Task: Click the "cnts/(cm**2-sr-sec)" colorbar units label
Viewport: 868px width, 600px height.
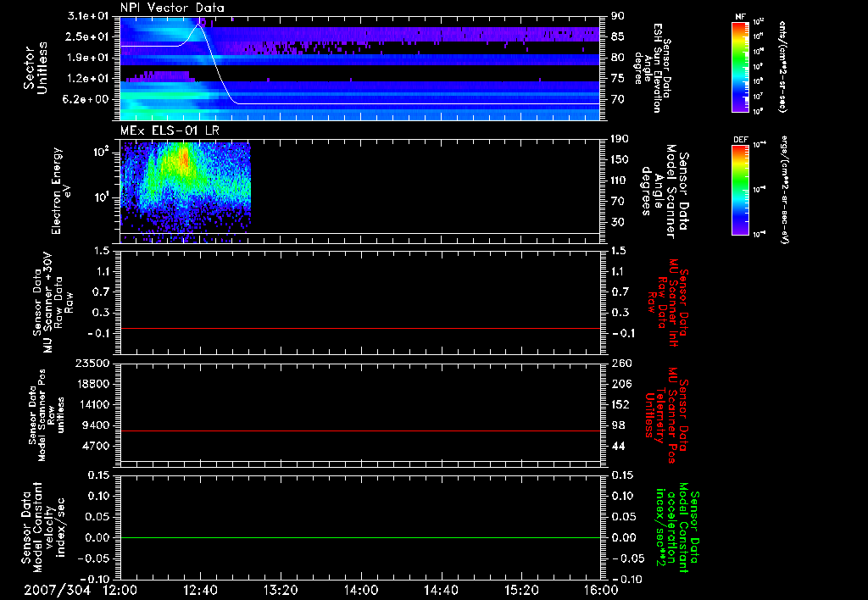Action: click(782, 66)
